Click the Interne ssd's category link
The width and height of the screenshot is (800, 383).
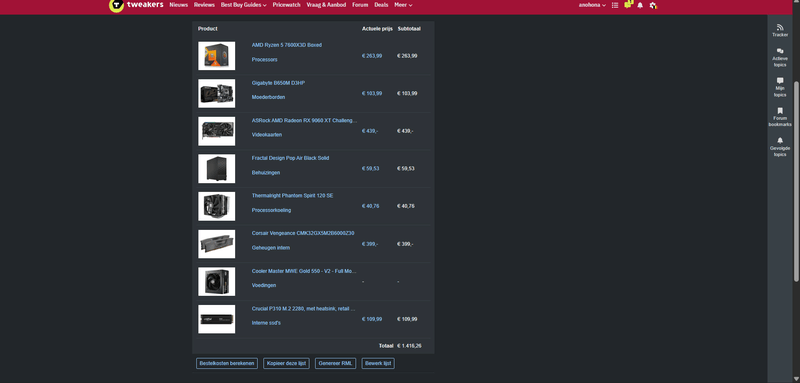click(266, 323)
